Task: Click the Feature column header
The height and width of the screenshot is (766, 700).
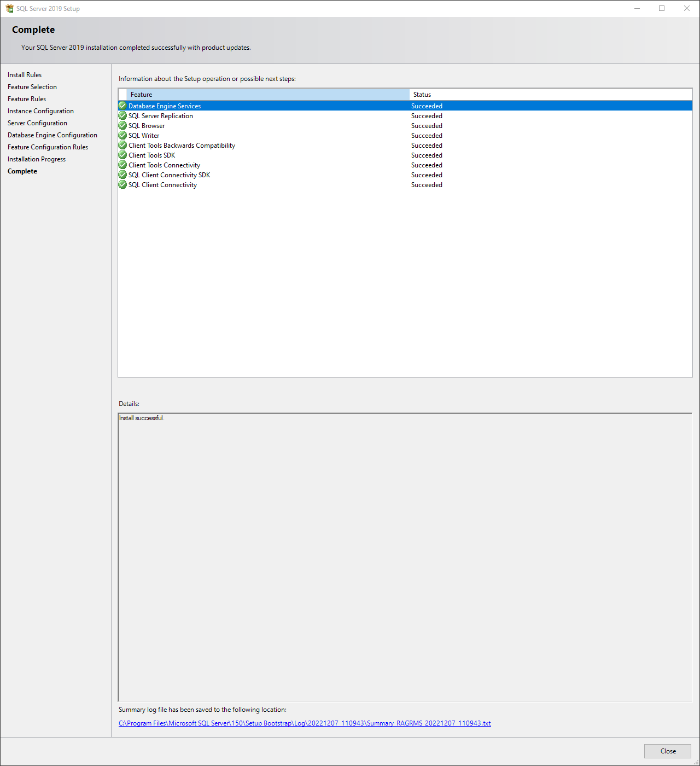Action: pos(268,95)
